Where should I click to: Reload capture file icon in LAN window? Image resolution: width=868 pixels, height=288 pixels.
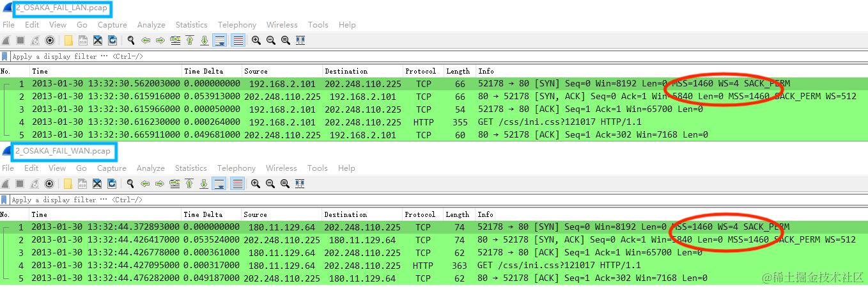tap(112, 40)
